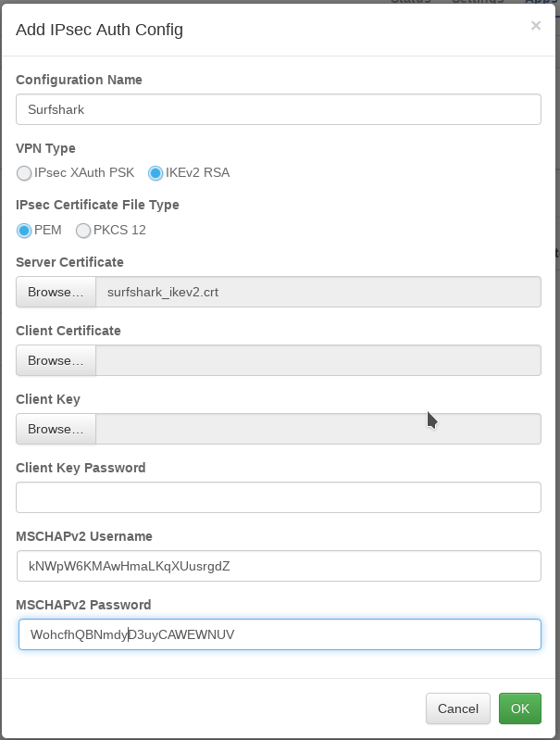Click the empty Client Key file field
The height and width of the screenshot is (740, 560).
click(317, 429)
